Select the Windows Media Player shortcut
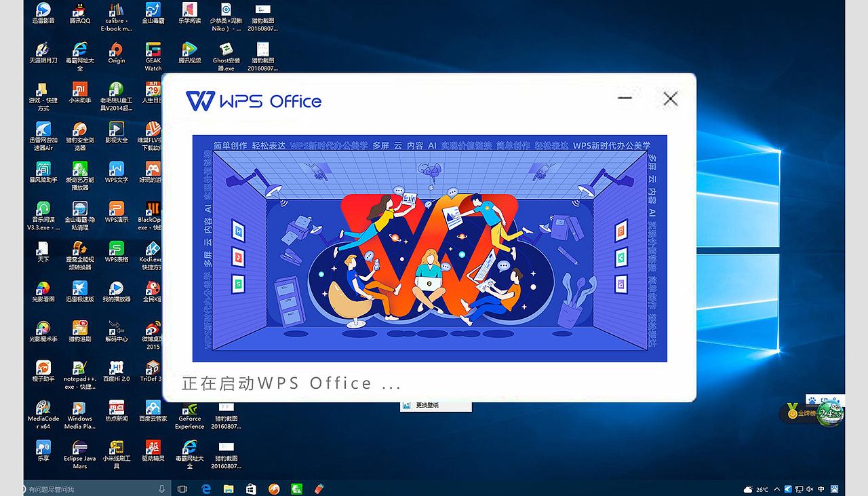The height and width of the screenshot is (496, 868). click(x=79, y=415)
